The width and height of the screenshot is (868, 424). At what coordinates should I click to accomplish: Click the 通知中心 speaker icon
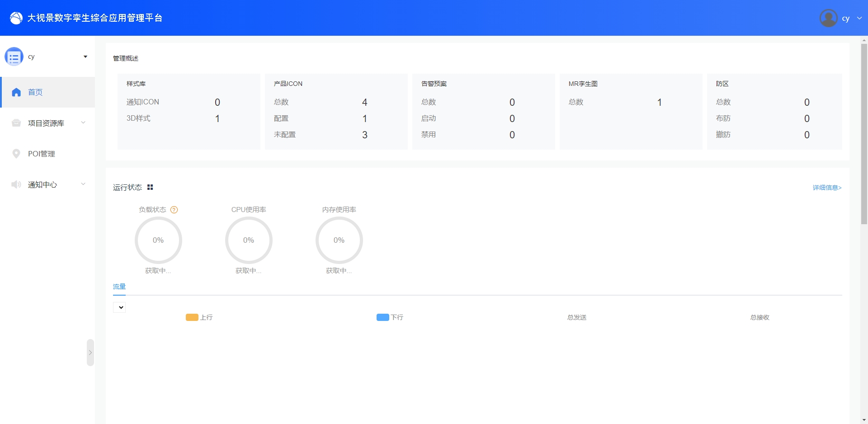click(x=16, y=184)
